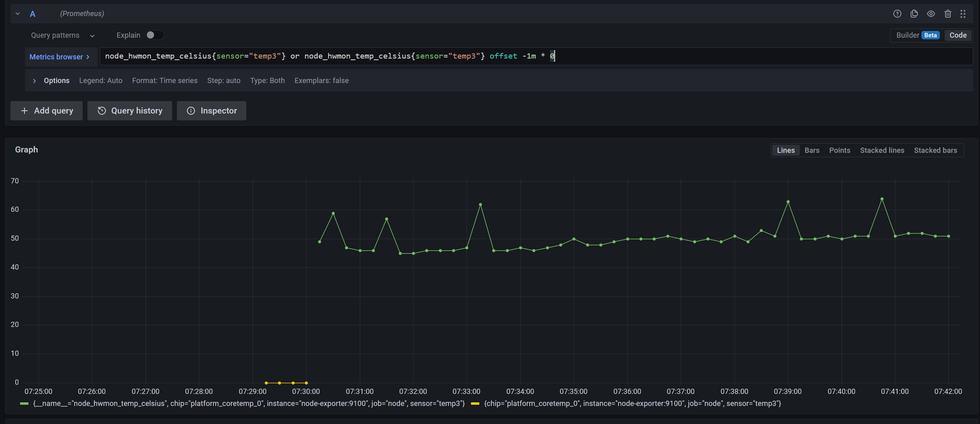The height and width of the screenshot is (424, 980).
Task: Hide query response via the eye icon
Action: point(931,13)
